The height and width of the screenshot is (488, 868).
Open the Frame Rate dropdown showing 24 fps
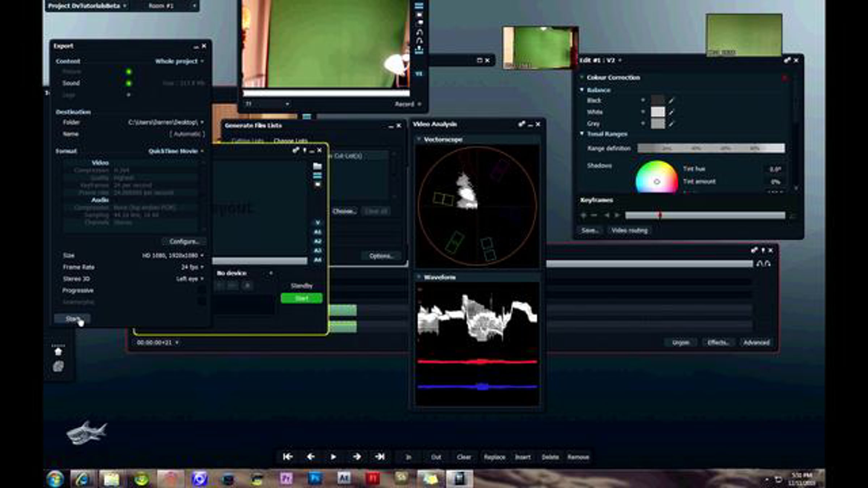[x=192, y=267]
